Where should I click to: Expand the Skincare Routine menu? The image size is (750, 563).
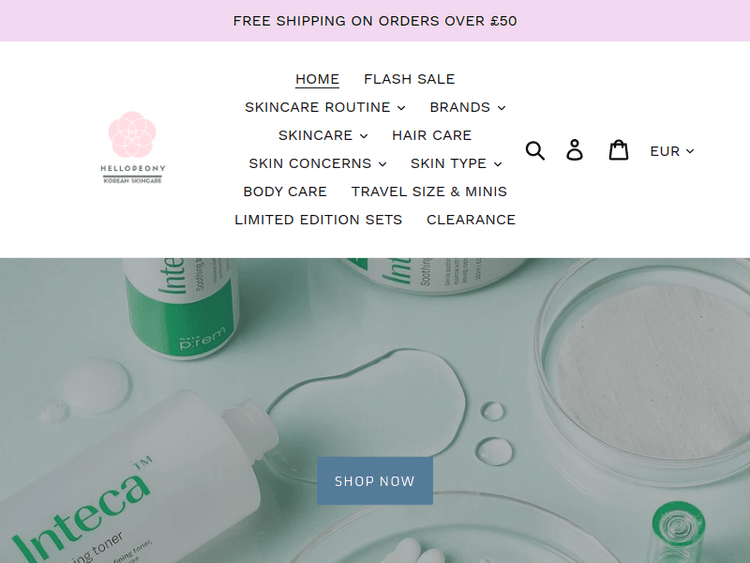pos(325,107)
